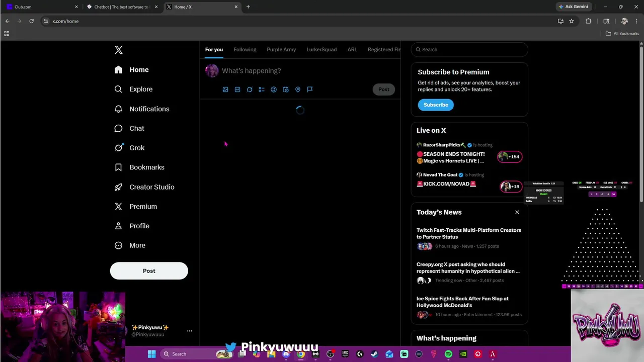Open OBS Studio from the taskbar
Image resolution: width=644 pixels, height=362 pixels.
[x=330, y=354]
